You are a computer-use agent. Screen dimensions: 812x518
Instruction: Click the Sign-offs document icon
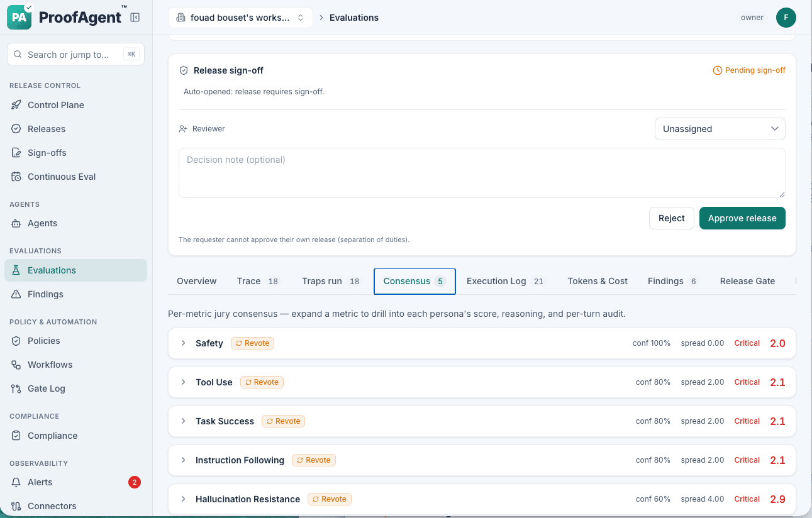[x=16, y=153]
